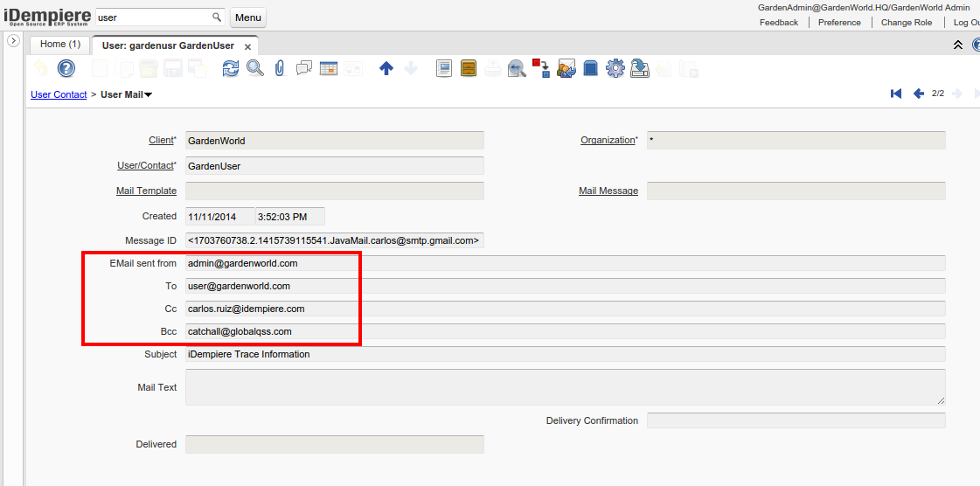Viewport: 980px width, 486px height.
Task: Click the greyed-out next record arrow
Action: point(957,94)
